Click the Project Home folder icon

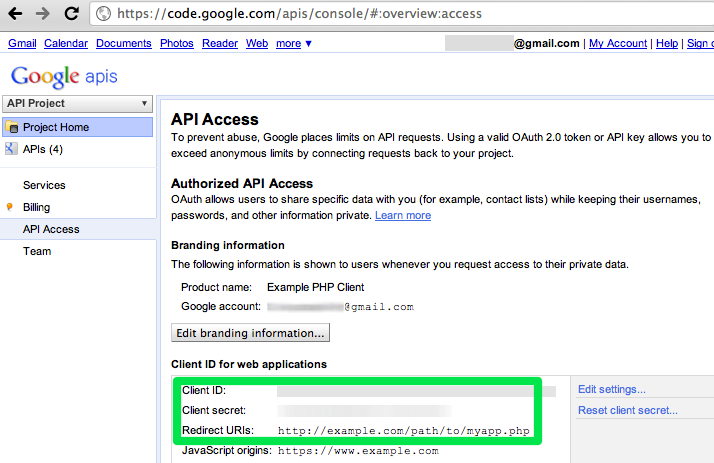(12, 128)
